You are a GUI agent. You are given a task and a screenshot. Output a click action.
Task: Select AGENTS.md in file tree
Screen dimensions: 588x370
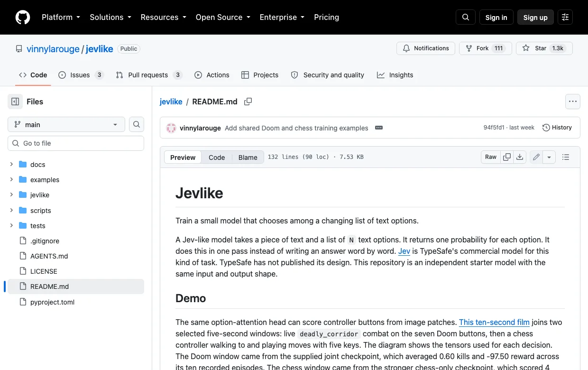click(x=76, y=256)
